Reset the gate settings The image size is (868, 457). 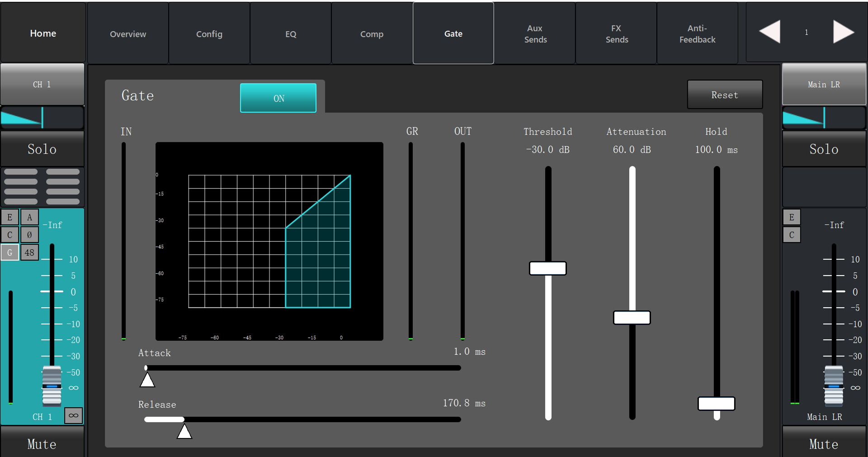(x=725, y=95)
